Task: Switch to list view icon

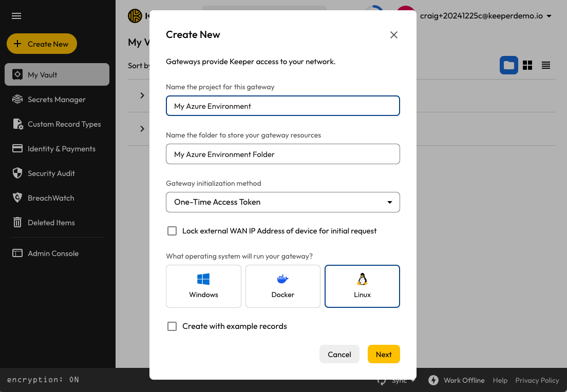Action: [546, 65]
